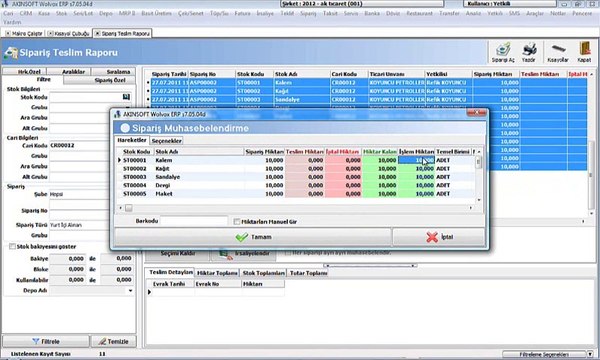
Task: Select the ST00002 Kağıt row in dialog
Action: coord(295,169)
